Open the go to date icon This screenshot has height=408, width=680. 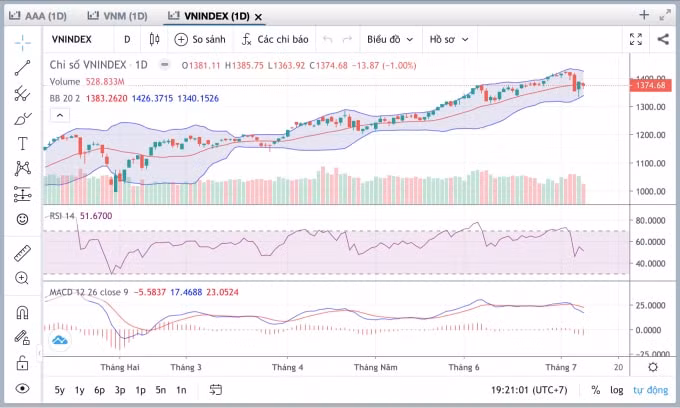coord(216,390)
